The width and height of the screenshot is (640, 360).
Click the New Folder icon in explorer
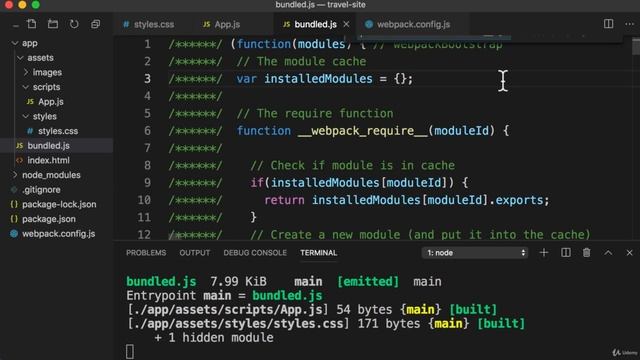click(x=53, y=24)
